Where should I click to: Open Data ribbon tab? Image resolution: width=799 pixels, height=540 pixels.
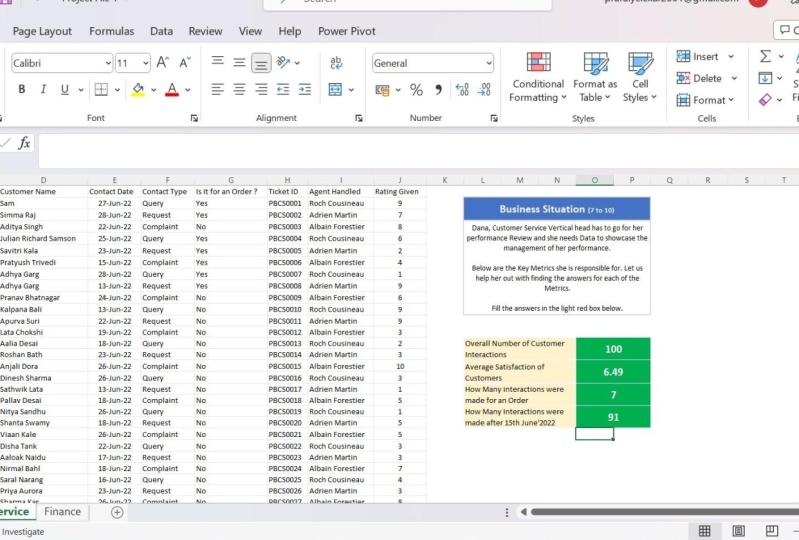point(162,31)
